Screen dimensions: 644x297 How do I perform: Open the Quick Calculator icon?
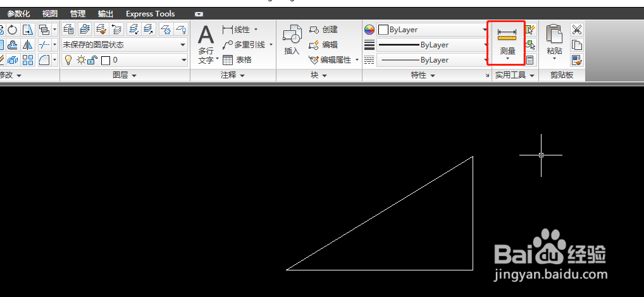[x=530, y=60]
